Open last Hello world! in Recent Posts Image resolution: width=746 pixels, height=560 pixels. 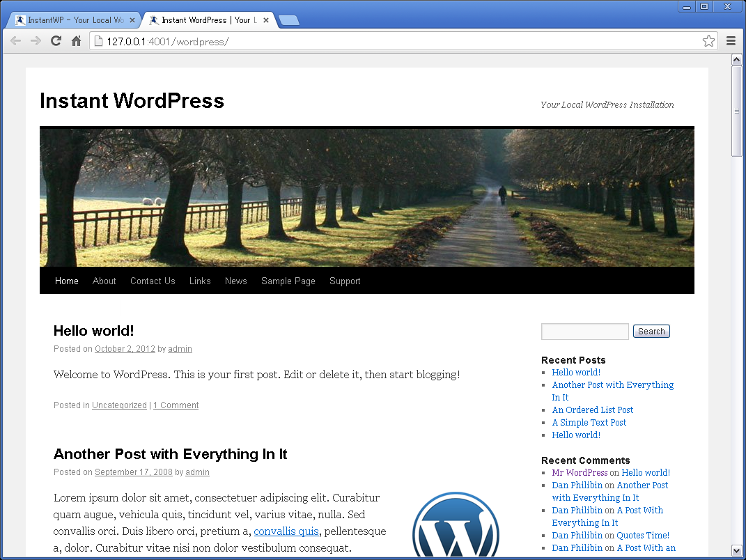[x=576, y=435]
